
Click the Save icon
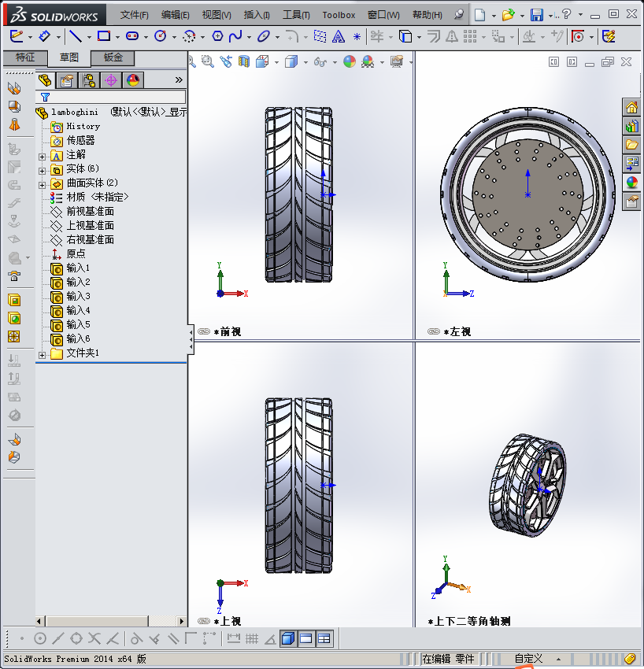coord(537,15)
